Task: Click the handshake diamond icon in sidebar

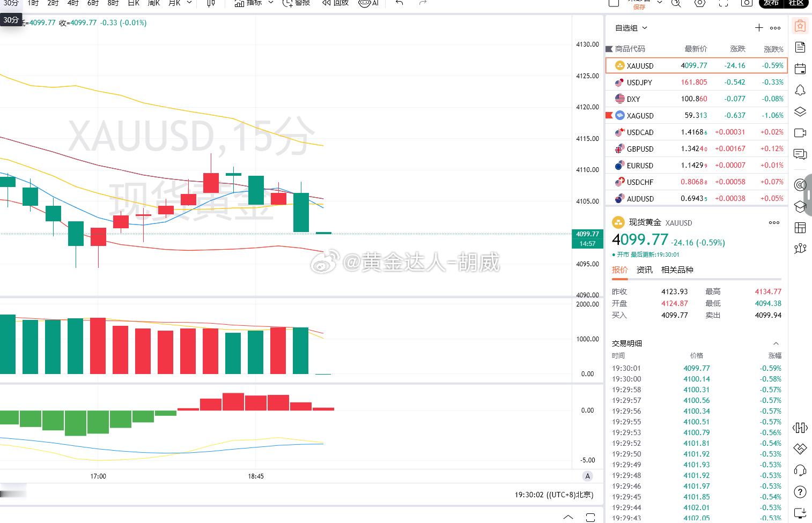Action: pyautogui.click(x=800, y=449)
